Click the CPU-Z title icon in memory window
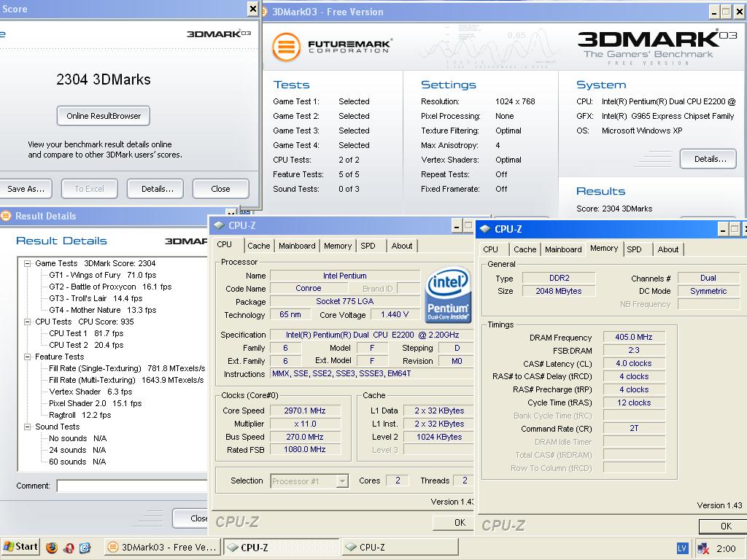Screen dimensions: 747x560 click(485, 229)
